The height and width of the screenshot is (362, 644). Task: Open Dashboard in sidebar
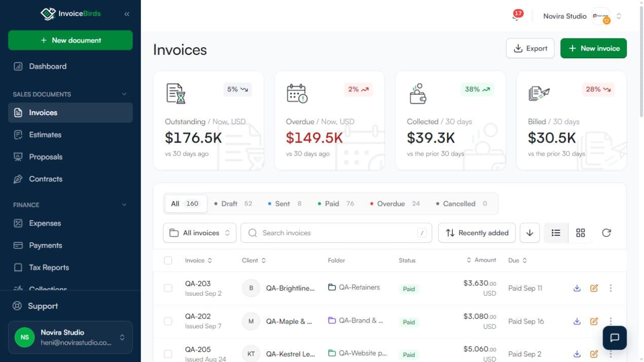click(70, 66)
